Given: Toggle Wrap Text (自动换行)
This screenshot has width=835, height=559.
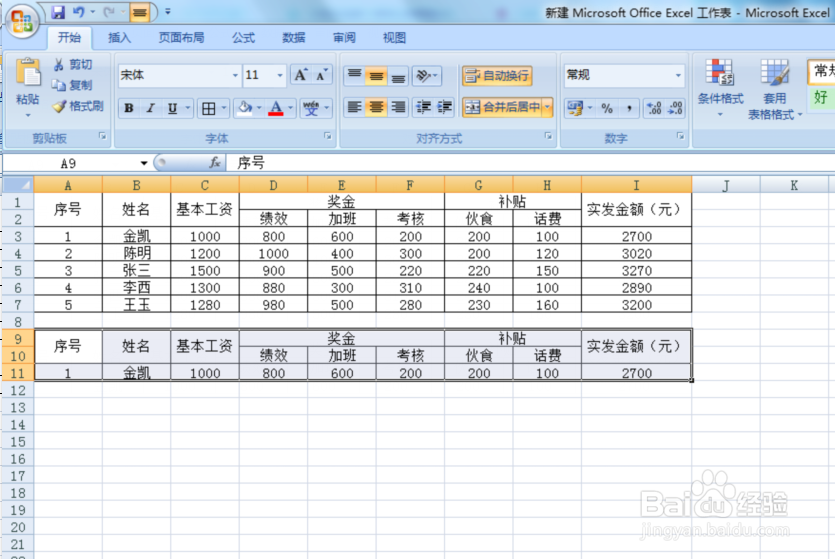Looking at the screenshot, I should [497, 76].
